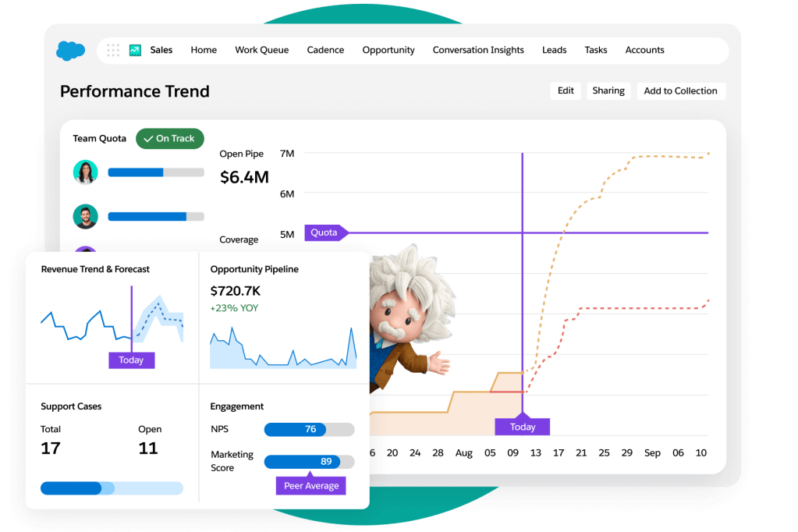The height and width of the screenshot is (532, 798).
Task: Click the NPS 76 progress bar
Action: (x=310, y=429)
